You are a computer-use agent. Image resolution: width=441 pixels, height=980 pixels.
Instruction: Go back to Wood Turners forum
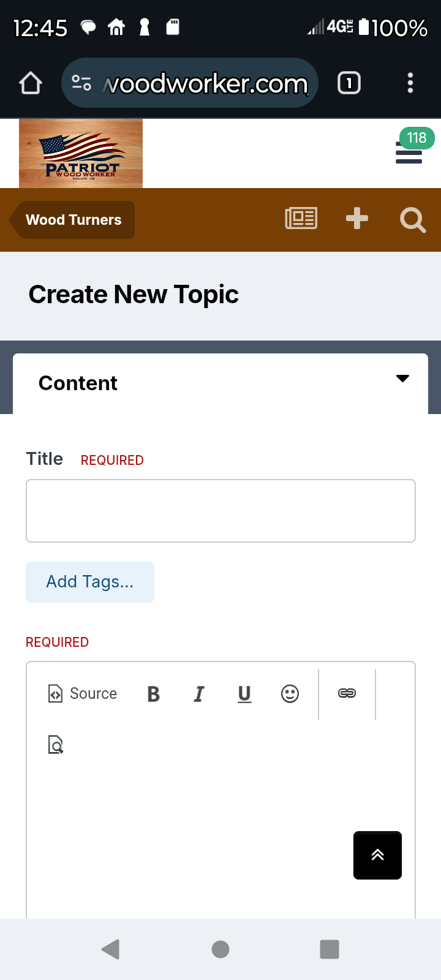click(73, 220)
